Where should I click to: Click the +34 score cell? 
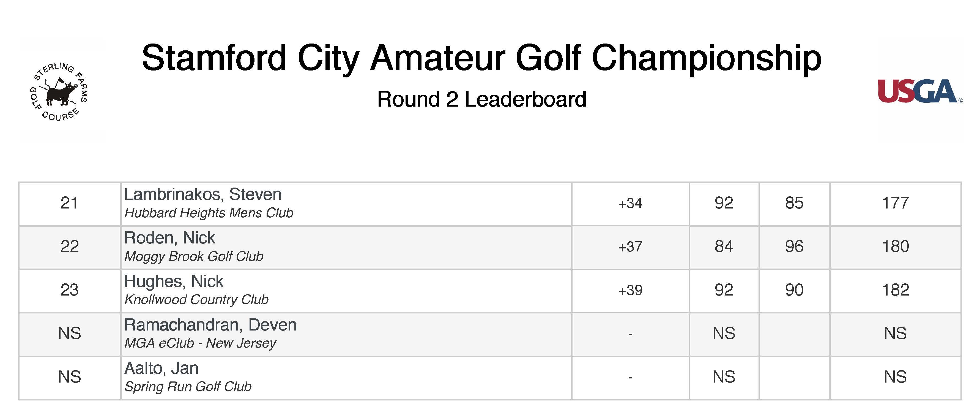[x=630, y=203]
